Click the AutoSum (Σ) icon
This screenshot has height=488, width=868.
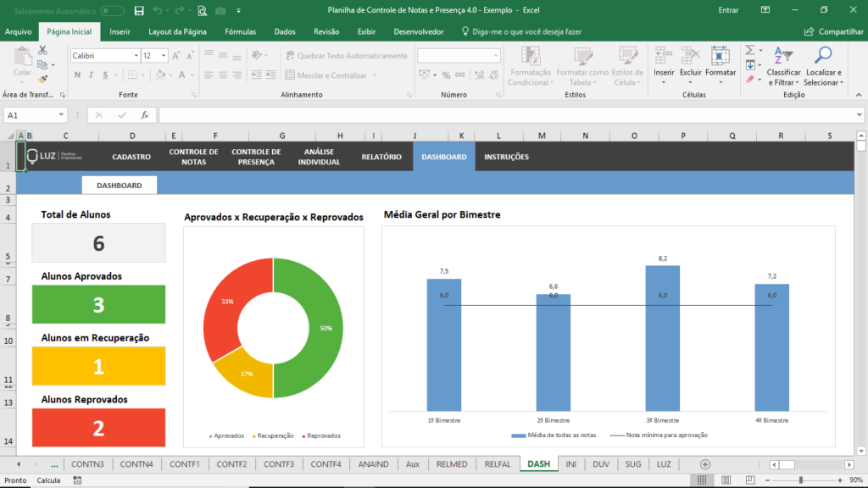pos(749,49)
